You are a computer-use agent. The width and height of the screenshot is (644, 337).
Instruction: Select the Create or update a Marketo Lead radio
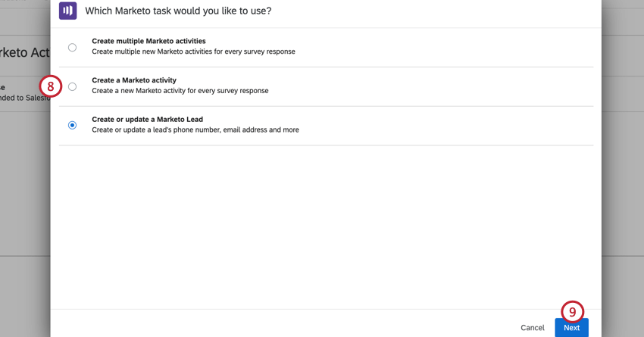[72, 125]
